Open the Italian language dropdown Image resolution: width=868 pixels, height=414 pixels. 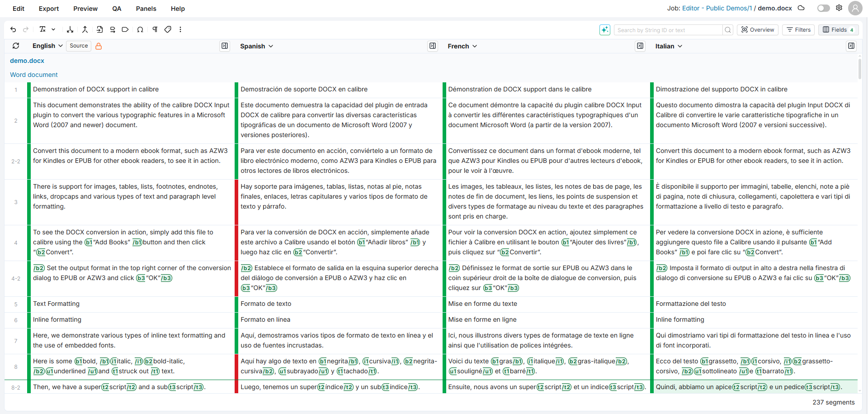coord(668,46)
